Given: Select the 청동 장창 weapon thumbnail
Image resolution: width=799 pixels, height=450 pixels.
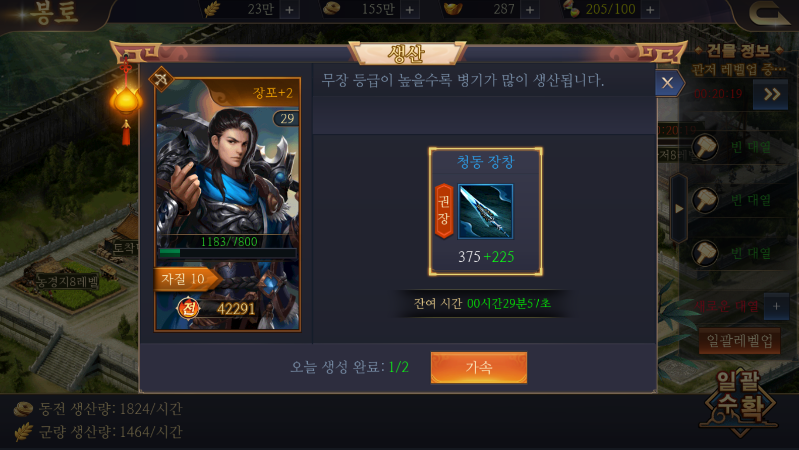Looking at the screenshot, I should click(x=486, y=211).
